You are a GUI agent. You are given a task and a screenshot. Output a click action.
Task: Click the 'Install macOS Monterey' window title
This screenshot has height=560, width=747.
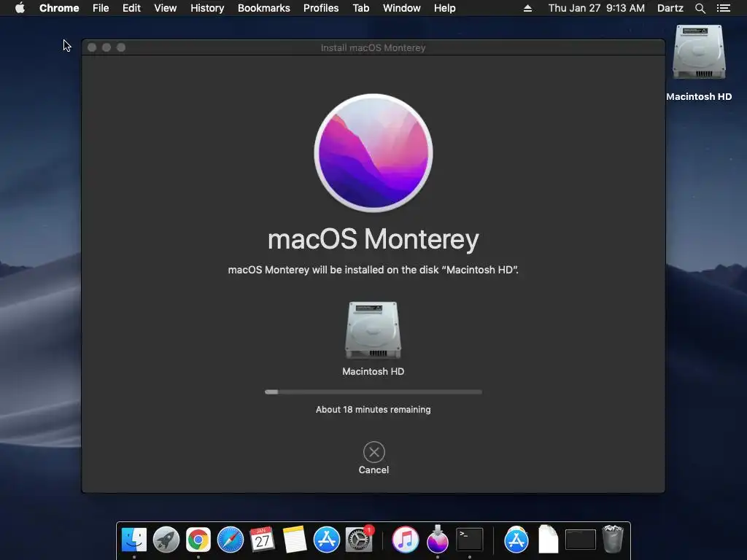click(x=373, y=47)
